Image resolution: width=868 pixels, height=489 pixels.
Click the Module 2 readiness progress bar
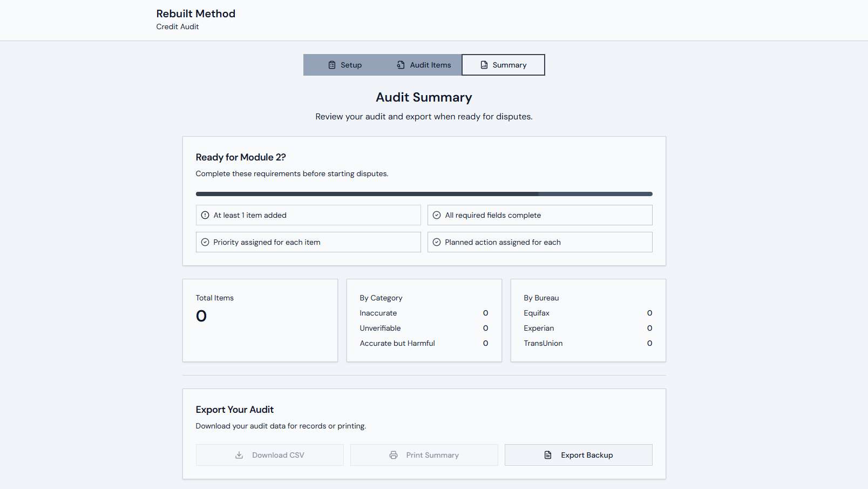point(424,194)
